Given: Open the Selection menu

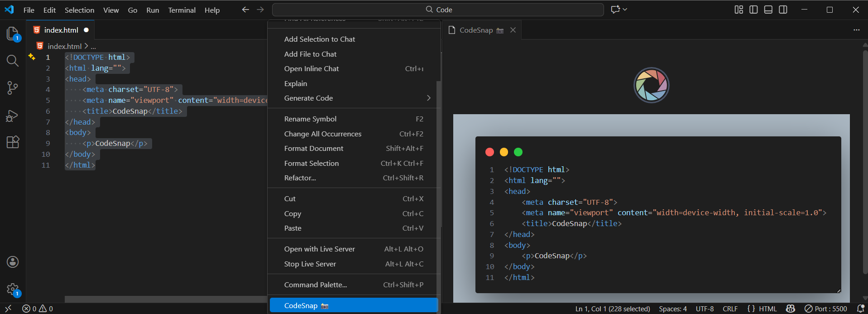Looking at the screenshot, I should pos(79,10).
